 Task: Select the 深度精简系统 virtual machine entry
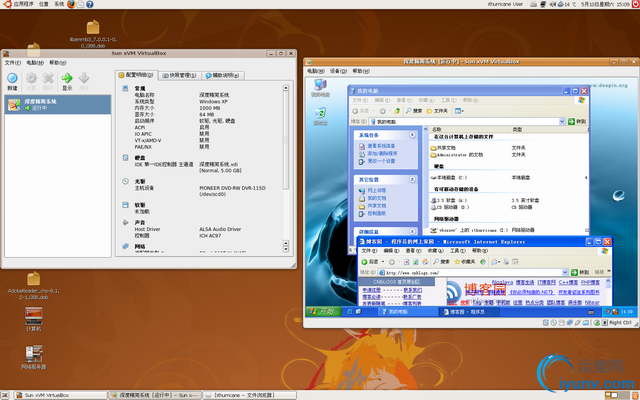(58, 104)
